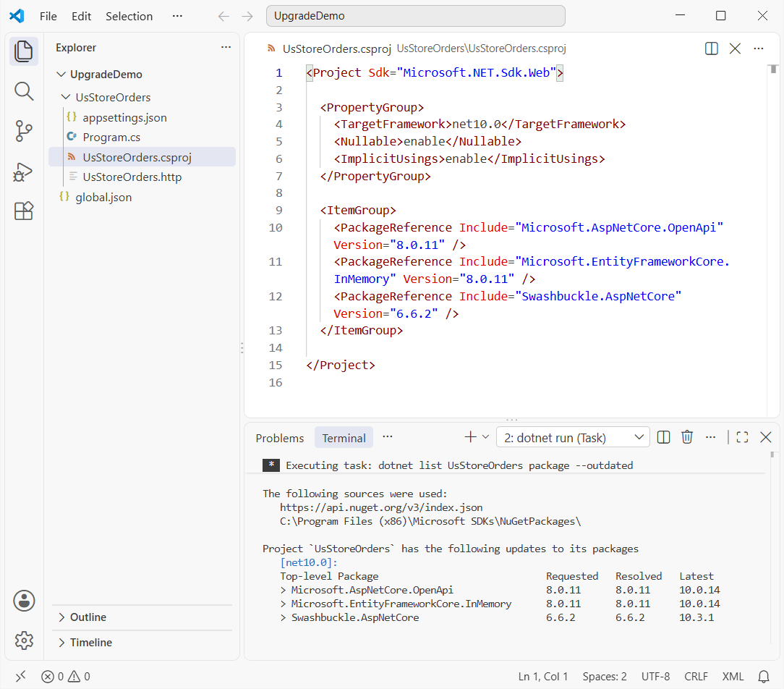The height and width of the screenshot is (689, 784).
Task: Open Source Control view
Action: pyautogui.click(x=23, y=131)
